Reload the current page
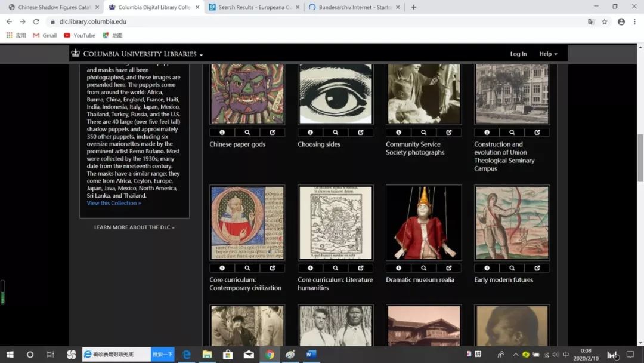The height and width of the screenshot is (363, 644). coord(36,21)
